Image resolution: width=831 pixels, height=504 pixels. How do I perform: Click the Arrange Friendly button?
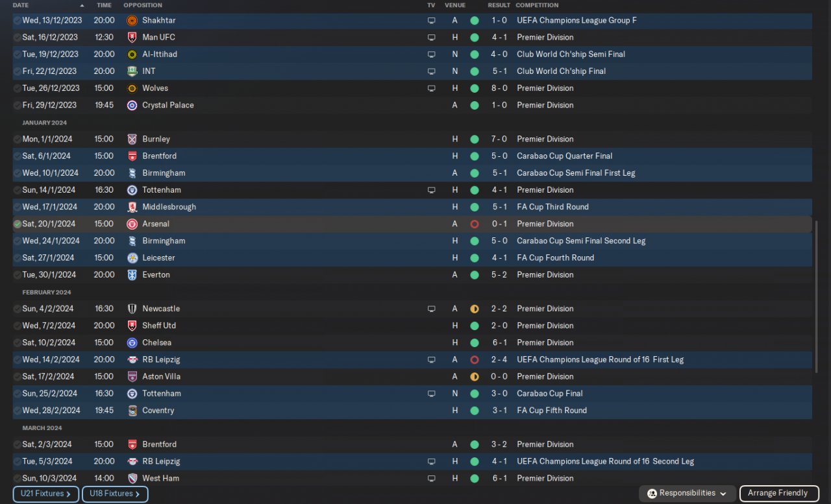click(x=778, y=494)
